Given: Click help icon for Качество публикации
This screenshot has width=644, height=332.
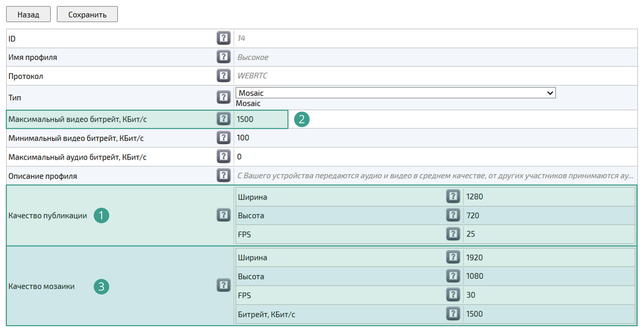Looking at the screenshot, I should pyautogui.click(x=223, y=215).
